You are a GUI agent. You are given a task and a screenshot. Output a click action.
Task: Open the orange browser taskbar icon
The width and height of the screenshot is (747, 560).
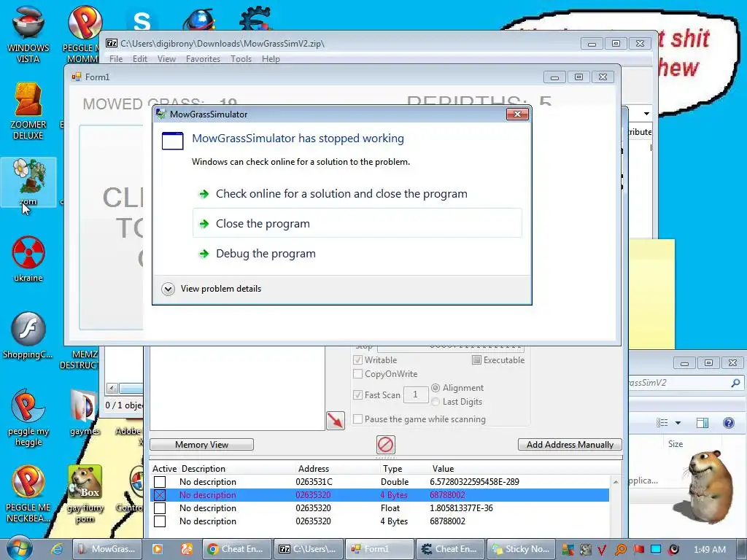(186, 549)
